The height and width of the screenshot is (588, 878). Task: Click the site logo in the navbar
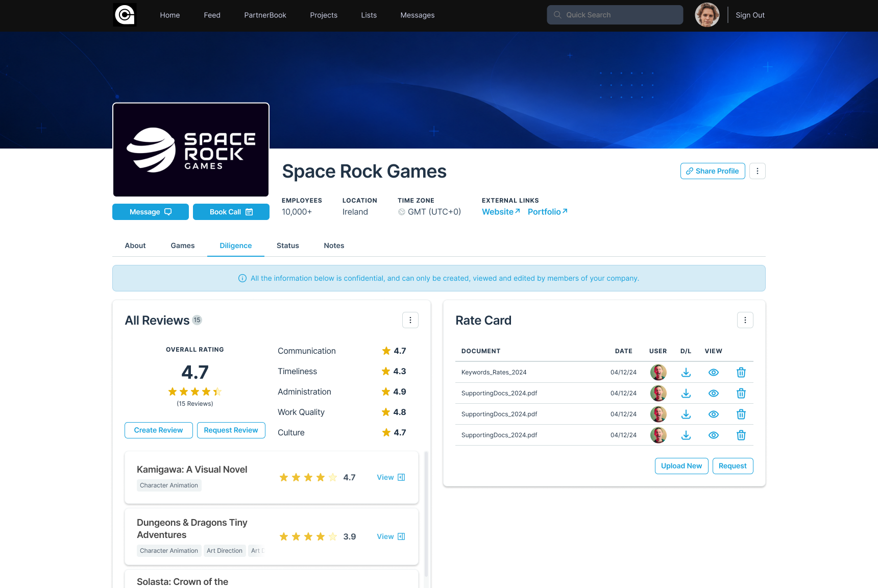click(125, 15)
